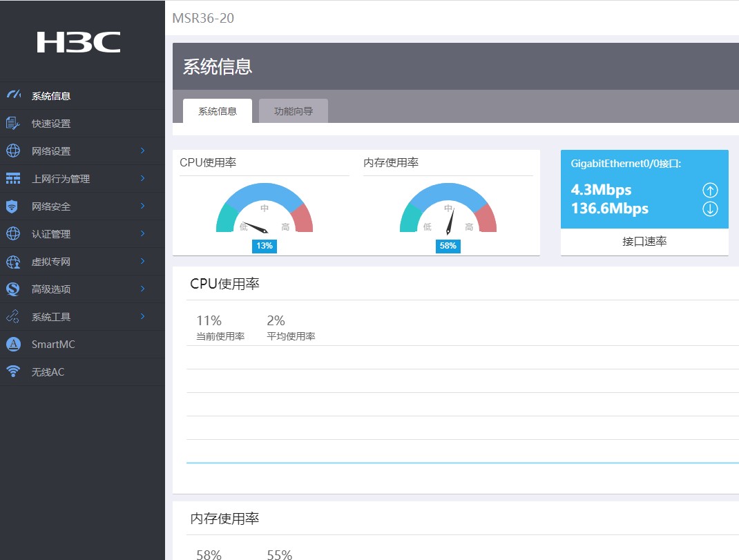Click the download arrow icon beside 136.6Mbps

[710, 209]
